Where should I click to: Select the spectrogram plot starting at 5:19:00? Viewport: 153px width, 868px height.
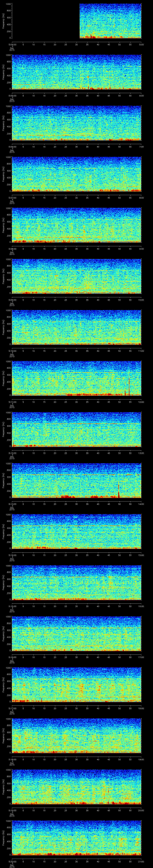77,786
